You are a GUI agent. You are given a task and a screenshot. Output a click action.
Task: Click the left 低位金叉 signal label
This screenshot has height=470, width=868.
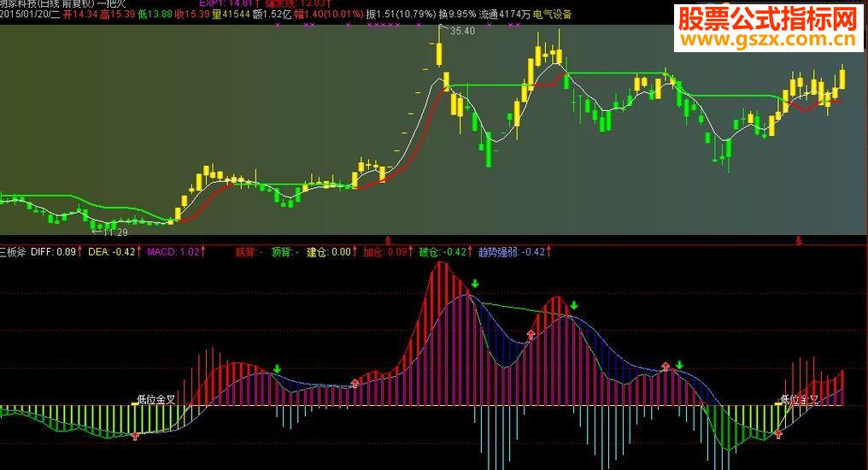tap(156, 399)
